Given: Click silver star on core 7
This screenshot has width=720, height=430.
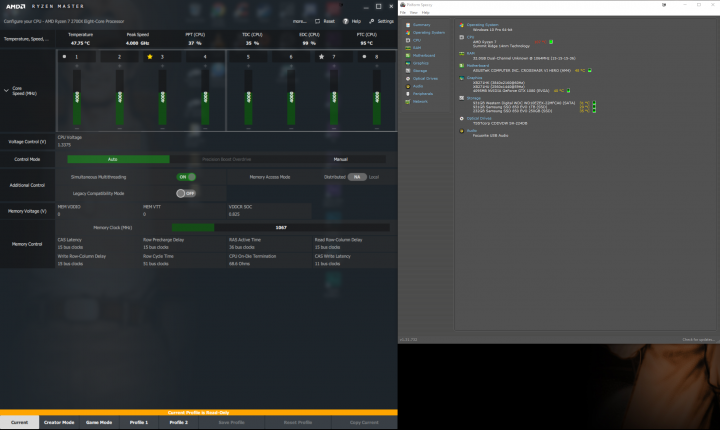Looking at the screenshot, I should pos(321,57).
